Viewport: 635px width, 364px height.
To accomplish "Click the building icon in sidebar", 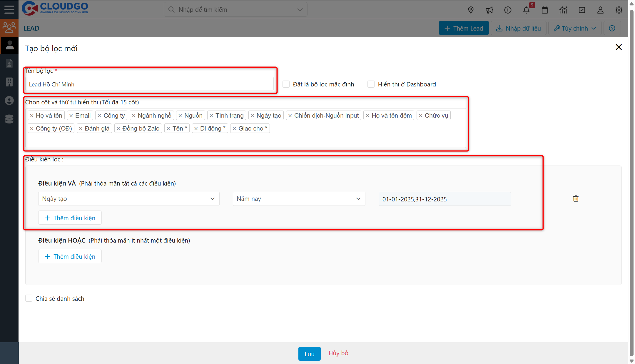I will [9, 82].
